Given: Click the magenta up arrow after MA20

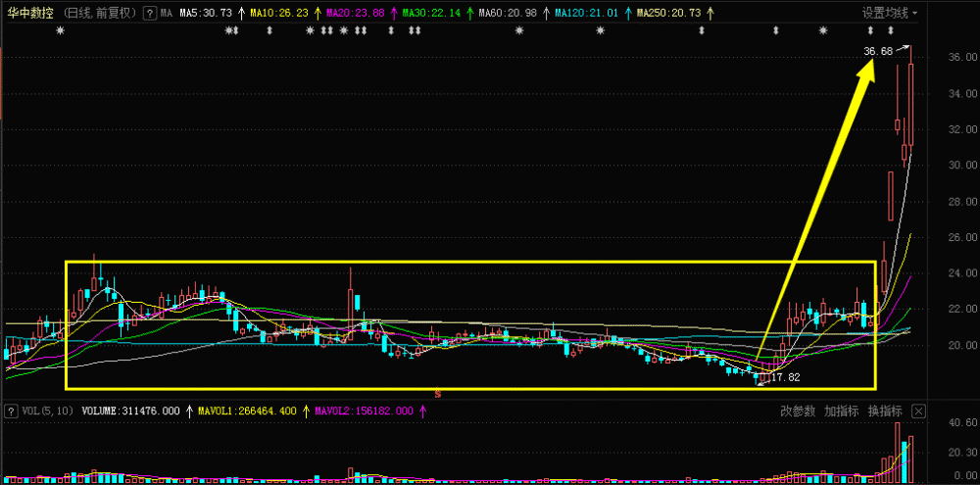Looking at the screenshot, I should (x=394, y=13).
